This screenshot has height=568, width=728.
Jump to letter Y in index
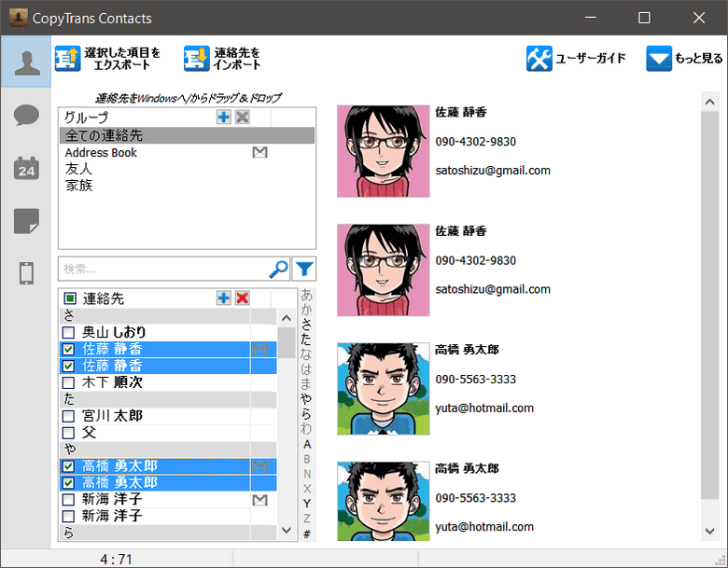click(307, 504)
